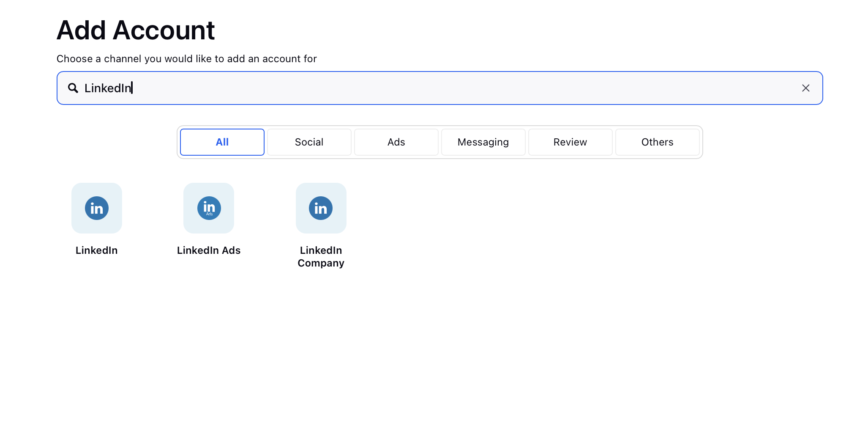Click the 'LinkedIn Company' label text
868x426 pixels.
pyautogui.click(x=321, y=257)
